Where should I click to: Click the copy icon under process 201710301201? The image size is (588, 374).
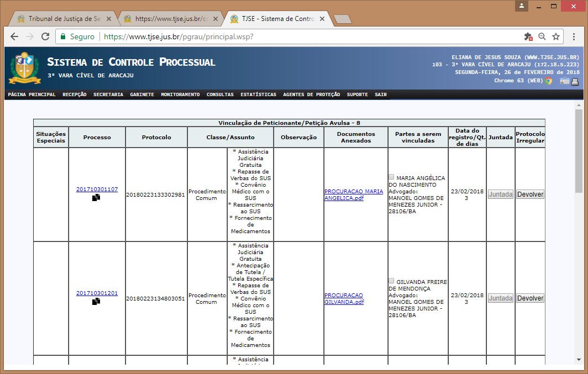click(x=96, y=301)
